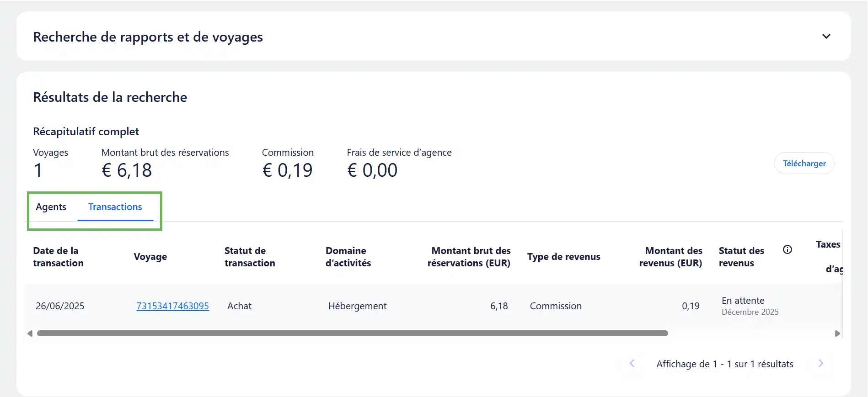Click the Domaine d'activités column header
Viewport: 868px width, 397px height.
pos(348,257)
